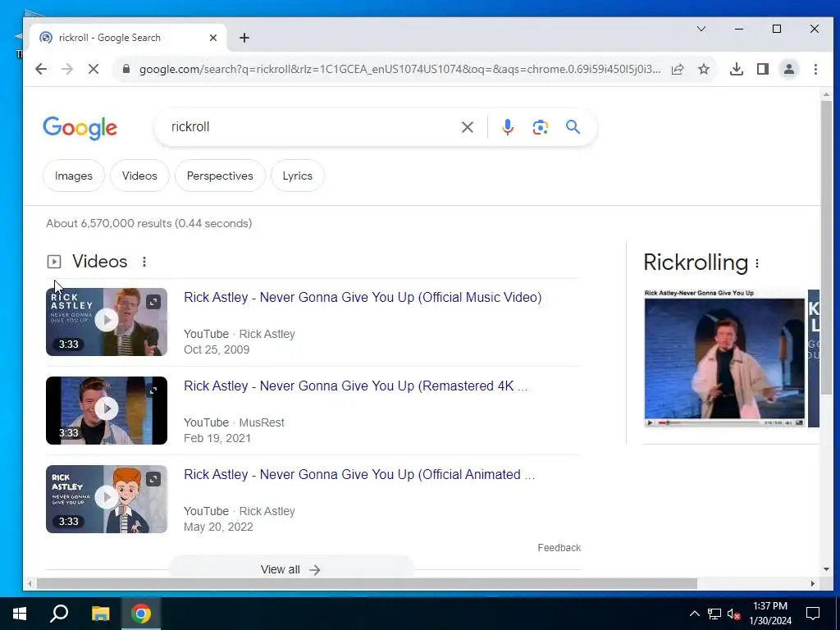Go back to the previous page
840x630 pixels.
(x=41, y=69)
